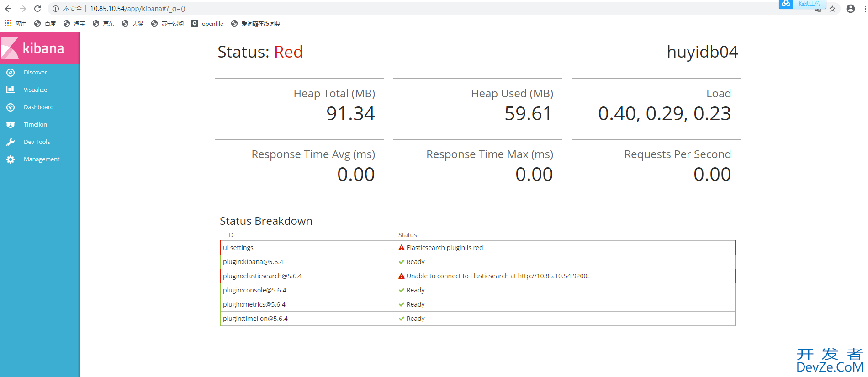Click the Load value 0.40, 0.29, 0.23
Image resolution: width=868 pixels, height=377 pixels.
click(665, 113)
